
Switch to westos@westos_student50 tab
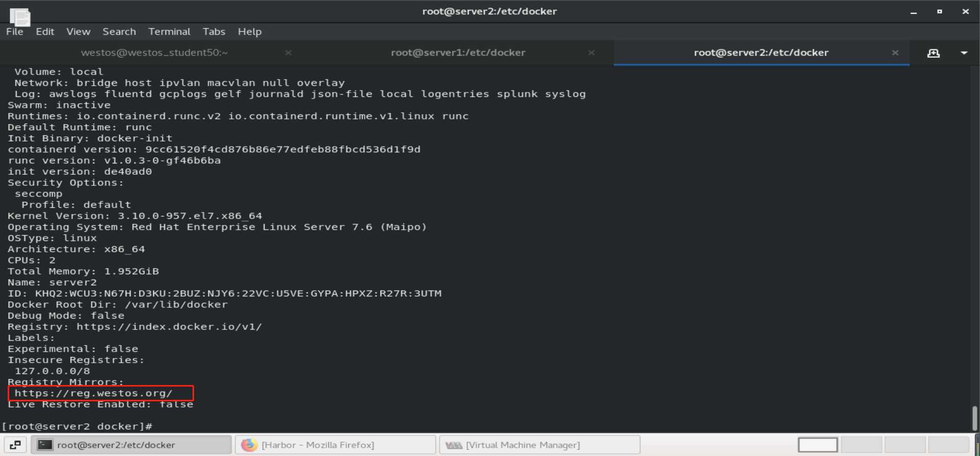point(154,53)
